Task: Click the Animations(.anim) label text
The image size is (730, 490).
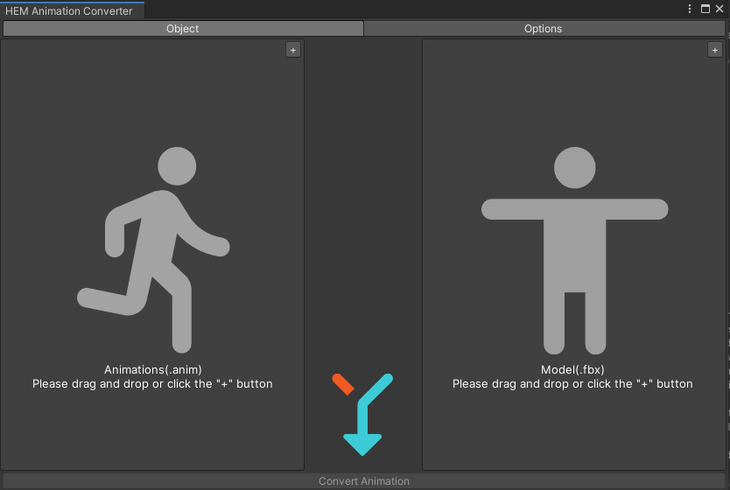Action: [152, 369]
